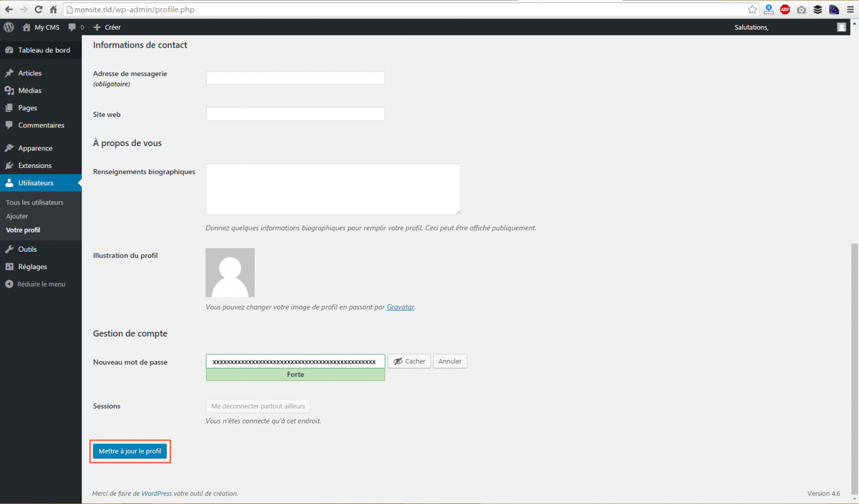The width and height of the screenshot is (859, 504).
Task: Click the user avatar in the top-right corner
Action: coord(842,27)
